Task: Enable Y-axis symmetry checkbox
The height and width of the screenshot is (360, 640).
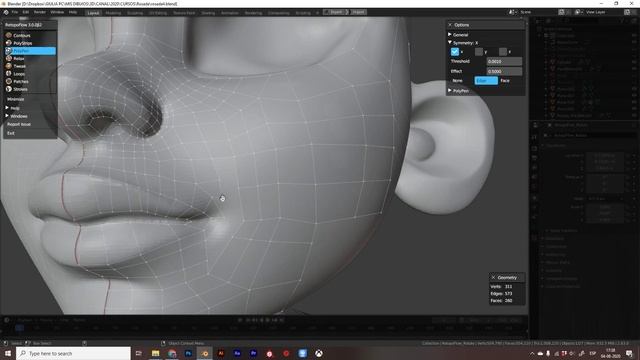Action: (x=479, y=52)
